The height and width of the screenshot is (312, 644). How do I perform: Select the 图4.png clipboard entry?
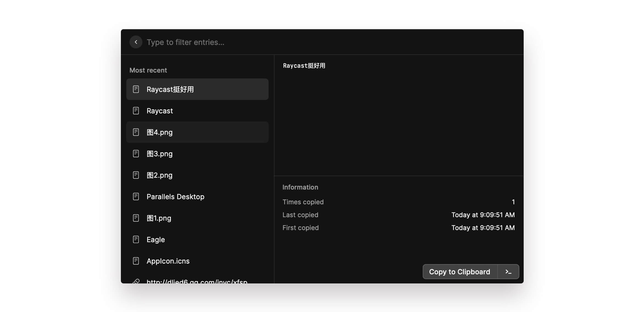(x=197, y=132)
